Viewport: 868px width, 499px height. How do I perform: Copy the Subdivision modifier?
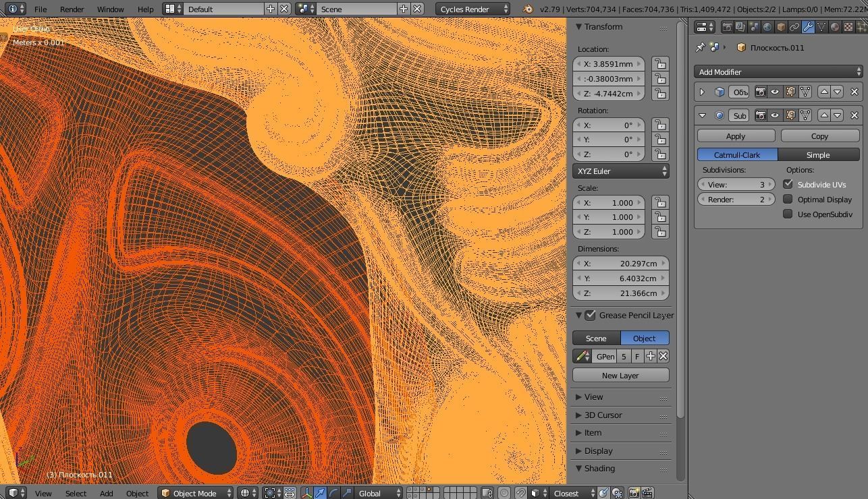coord(819,136)
